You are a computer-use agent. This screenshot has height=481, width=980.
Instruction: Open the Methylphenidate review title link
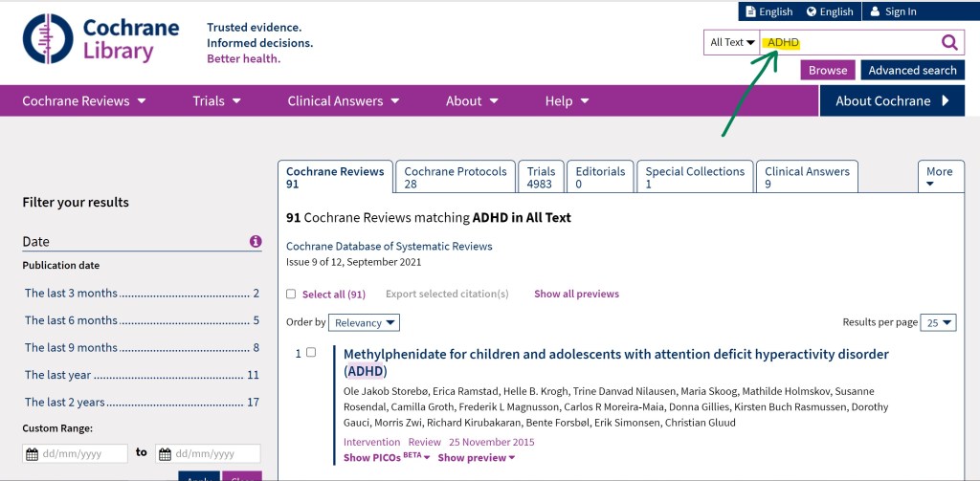[x=615, y=355]
